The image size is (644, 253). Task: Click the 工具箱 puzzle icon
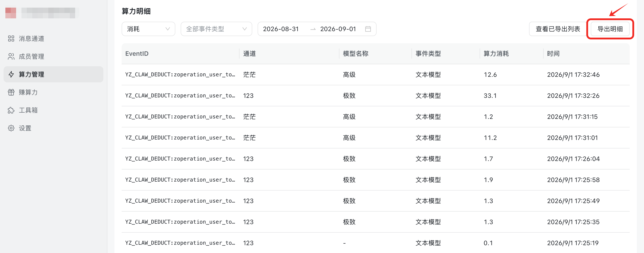point(11,110)
